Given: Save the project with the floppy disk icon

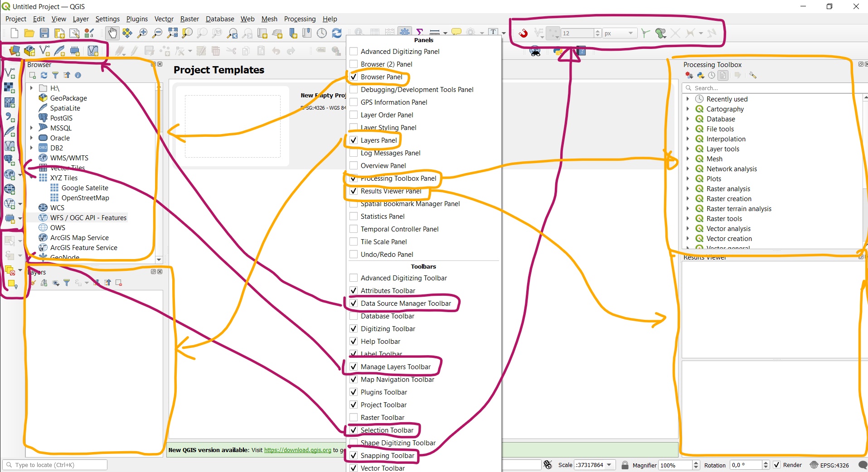Looking at the screenshot, I should coord(44,33).
